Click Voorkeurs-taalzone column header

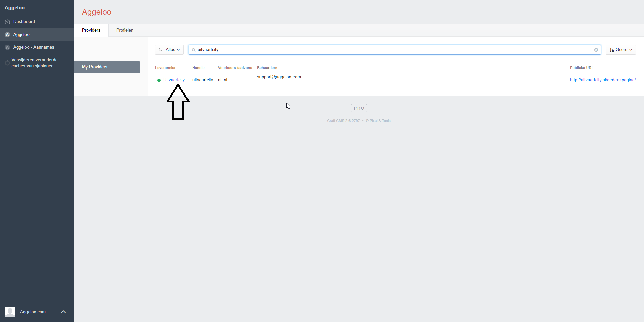click(x=235, y=68)
